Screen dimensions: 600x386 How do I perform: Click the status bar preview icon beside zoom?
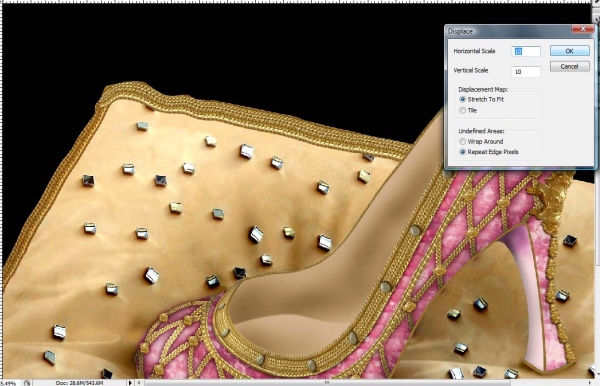27,383
